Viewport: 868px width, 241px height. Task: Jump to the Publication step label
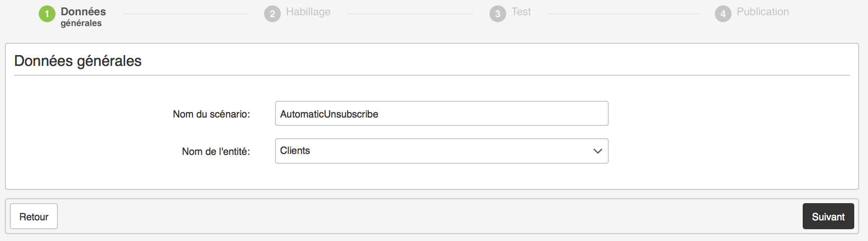pyautogui.click(x=762, y=12)
